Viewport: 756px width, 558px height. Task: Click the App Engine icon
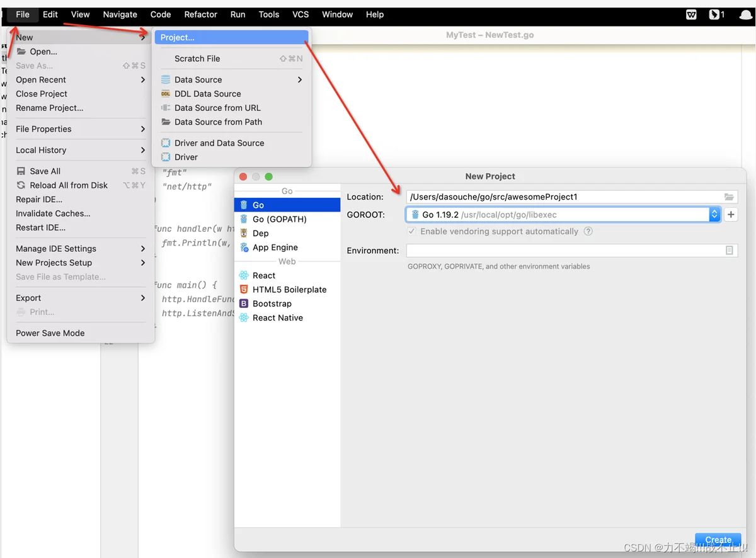click(244, 248)
